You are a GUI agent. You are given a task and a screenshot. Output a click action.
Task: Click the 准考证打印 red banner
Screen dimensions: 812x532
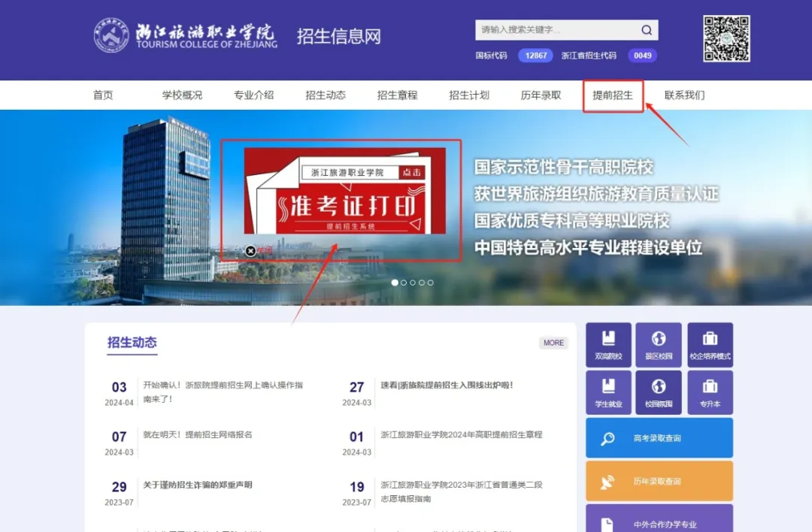point(344,192)
